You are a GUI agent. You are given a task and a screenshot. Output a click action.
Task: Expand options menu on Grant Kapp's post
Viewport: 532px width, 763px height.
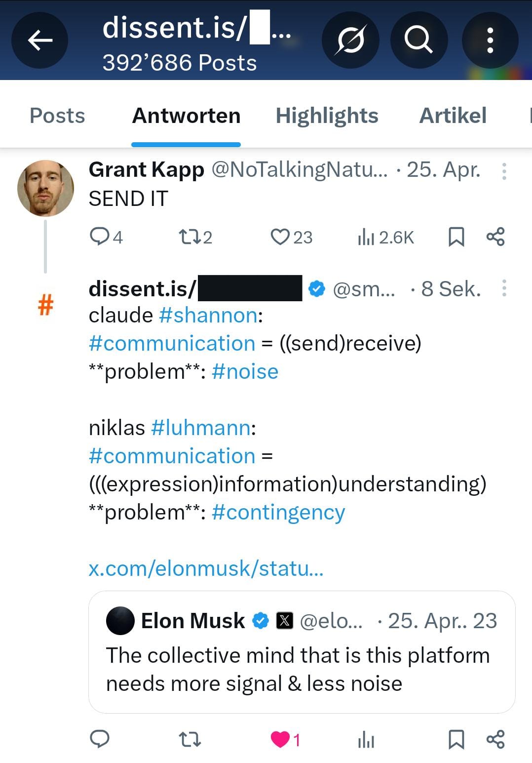click(504, 171)
